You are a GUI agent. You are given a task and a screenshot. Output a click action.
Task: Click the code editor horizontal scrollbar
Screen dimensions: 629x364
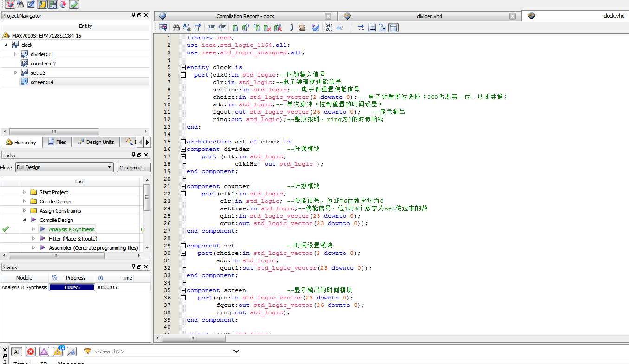[x=194, y=338]
